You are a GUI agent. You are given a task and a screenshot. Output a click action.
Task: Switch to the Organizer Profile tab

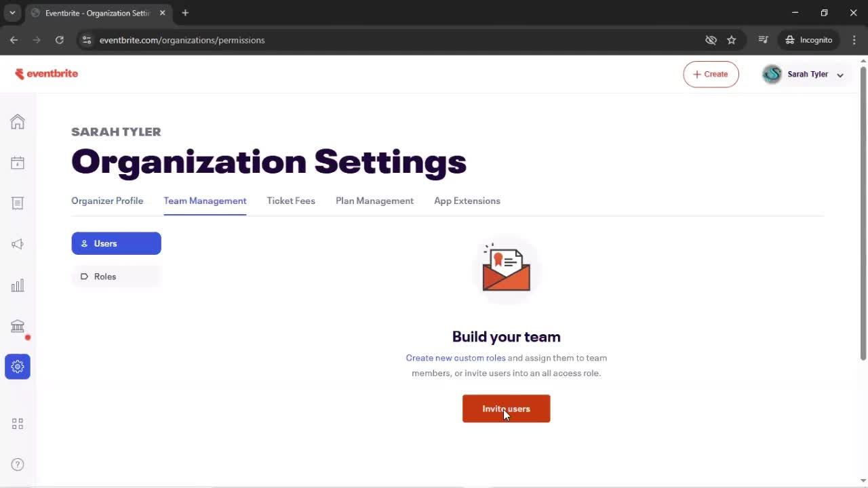pyautogui.click(x=107, y=201)
